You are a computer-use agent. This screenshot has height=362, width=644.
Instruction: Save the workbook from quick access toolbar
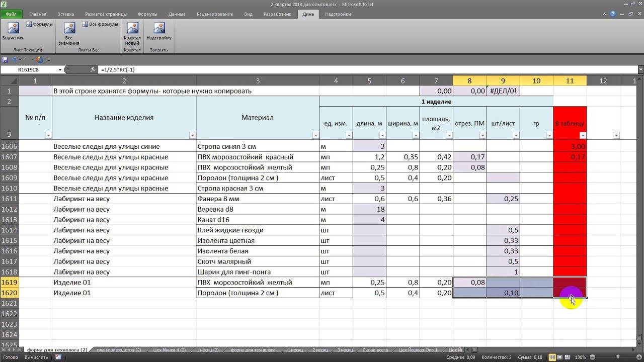tap(5, 60)
